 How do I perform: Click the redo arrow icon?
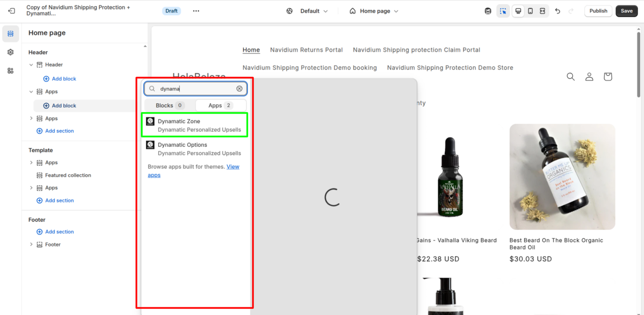tap(571, 11)
